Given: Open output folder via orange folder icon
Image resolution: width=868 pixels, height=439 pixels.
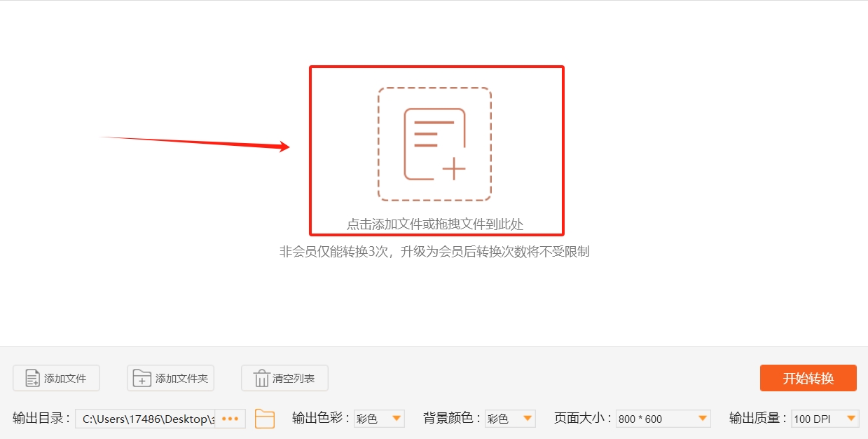Looking at the screenshot, I should point(264,418).
